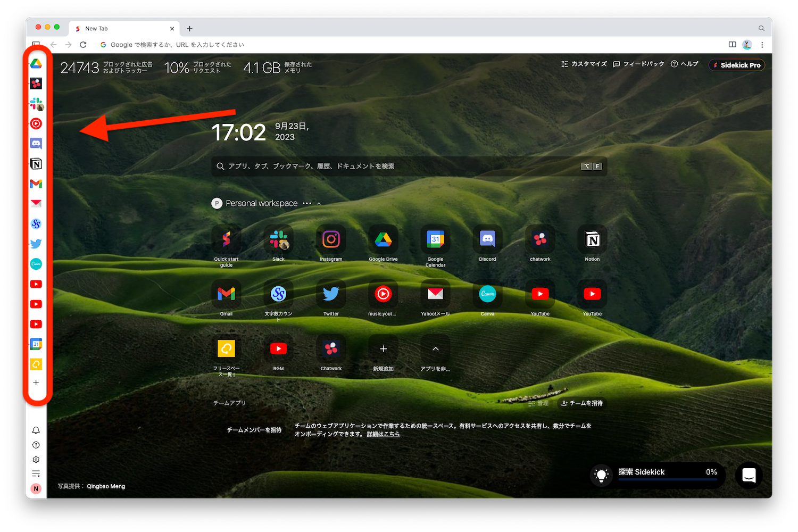Launch YouTube Music from the sidebar
The height and width of the screenshot is (532, 798).
[36, 124]
